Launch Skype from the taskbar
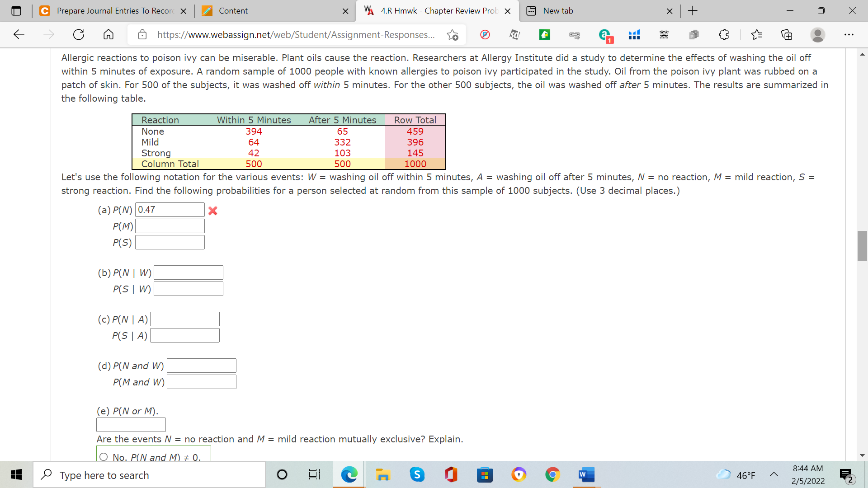The width and height of the screenshot is (868, 488). click(417, 475)
